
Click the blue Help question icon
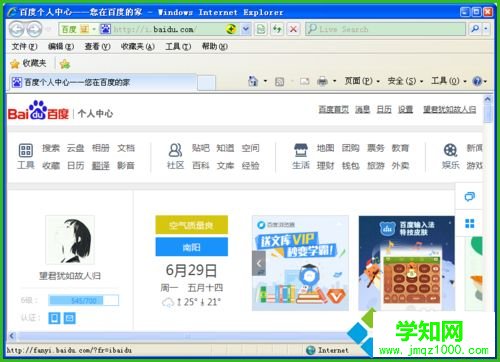click(477, 81)
